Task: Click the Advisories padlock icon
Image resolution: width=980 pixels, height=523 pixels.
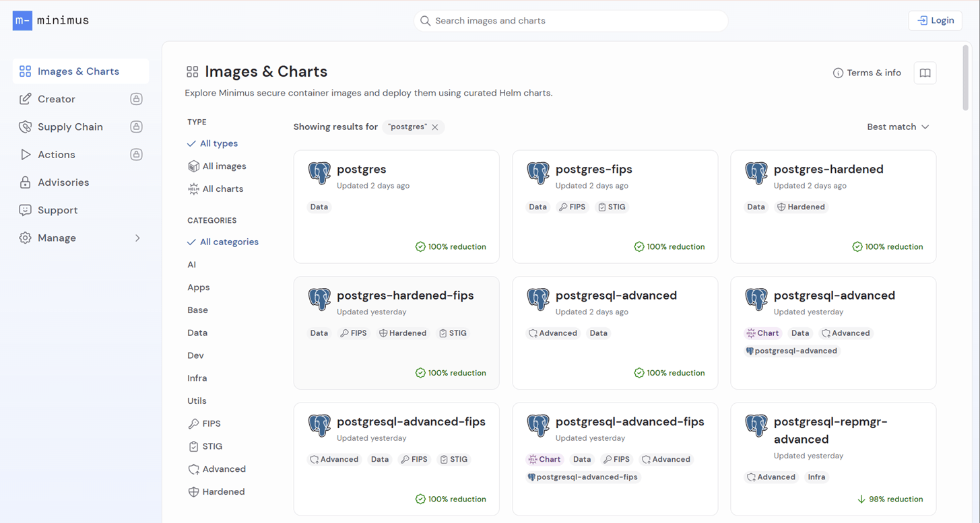Action: 25,182
